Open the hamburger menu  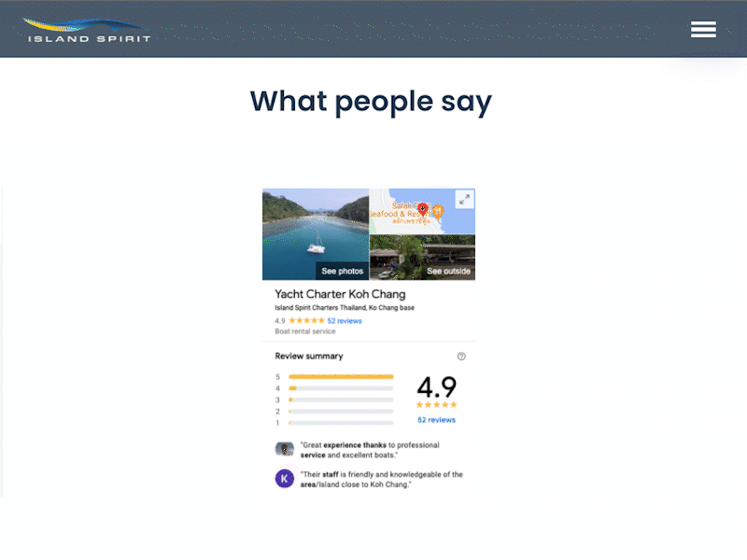coord(703,29)
